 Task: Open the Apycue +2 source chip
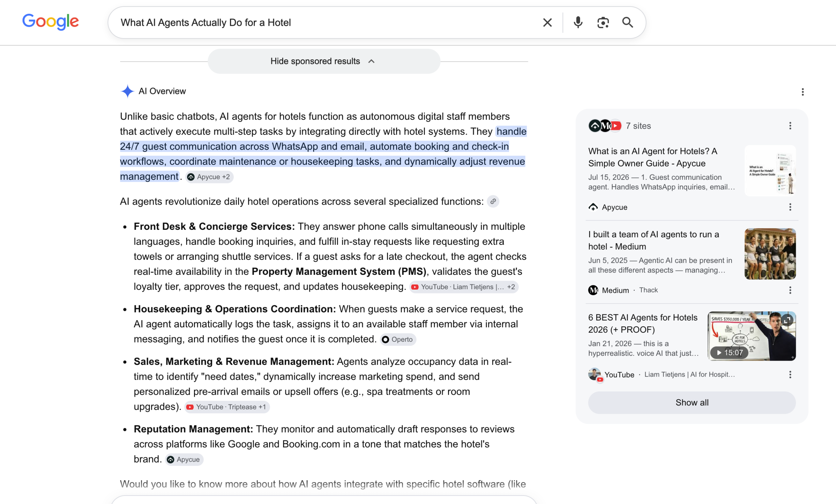click(209, 177)
